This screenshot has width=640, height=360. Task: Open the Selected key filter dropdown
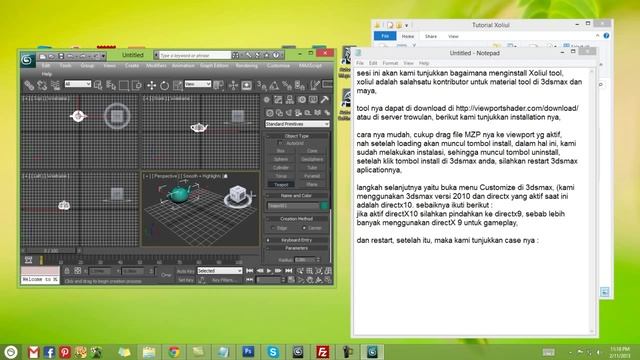(x=220, y=271)
